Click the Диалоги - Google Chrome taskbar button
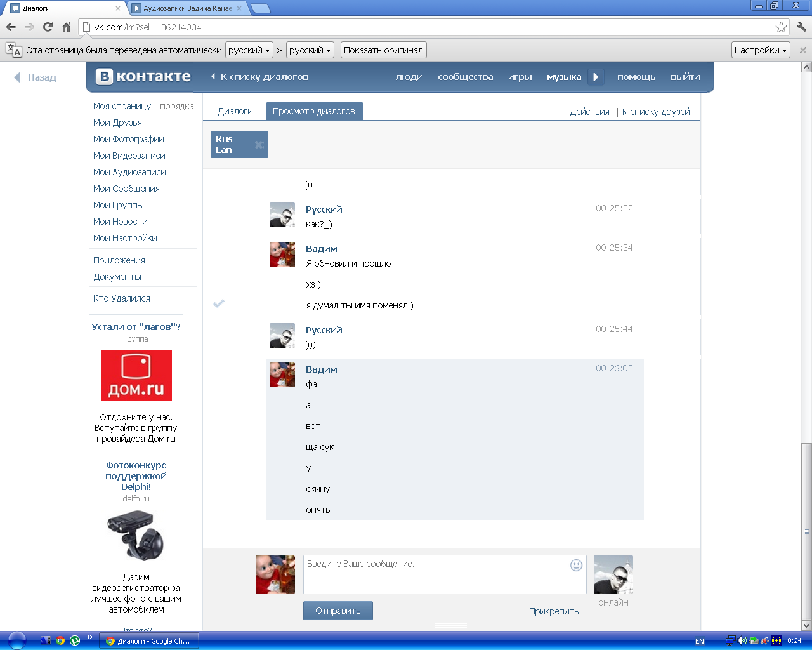The image size is (812, 650). [149, 641]
